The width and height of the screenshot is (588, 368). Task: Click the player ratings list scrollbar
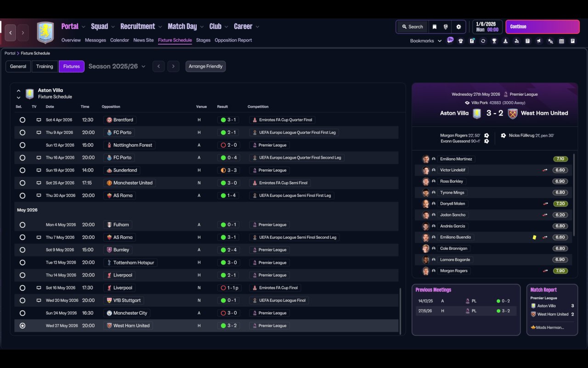point(574,194)
